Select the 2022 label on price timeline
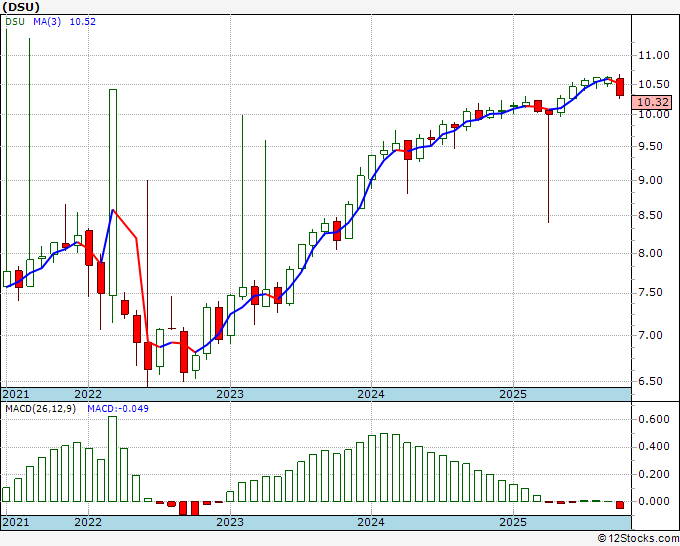The width and height of the screenshot is (680, 546). tap(88, 394)
